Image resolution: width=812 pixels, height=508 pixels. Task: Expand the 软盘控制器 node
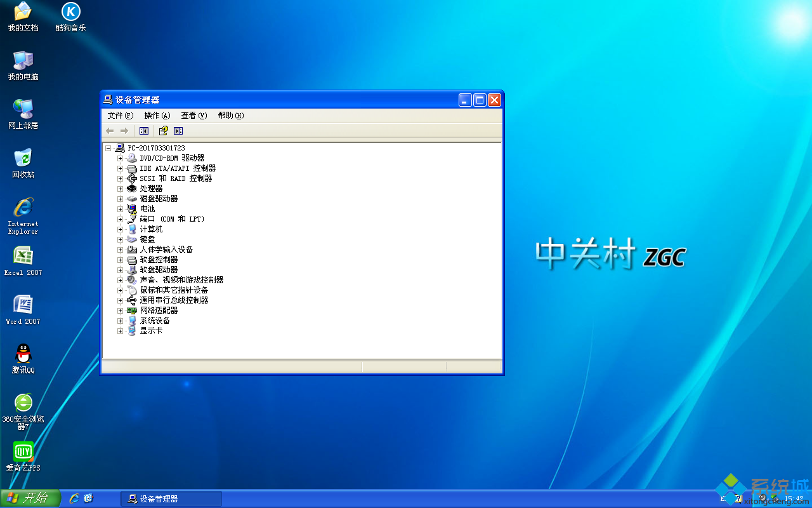[x=120, y=260]
